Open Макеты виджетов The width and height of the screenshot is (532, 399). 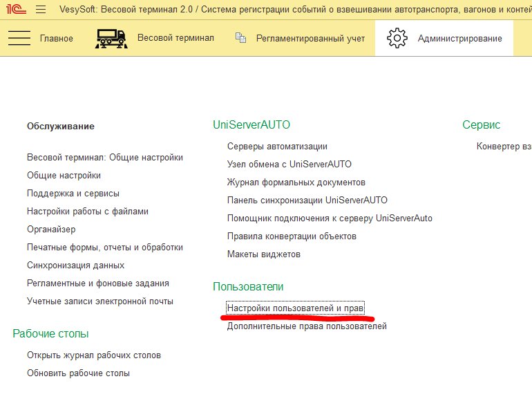tap(264, 254)
